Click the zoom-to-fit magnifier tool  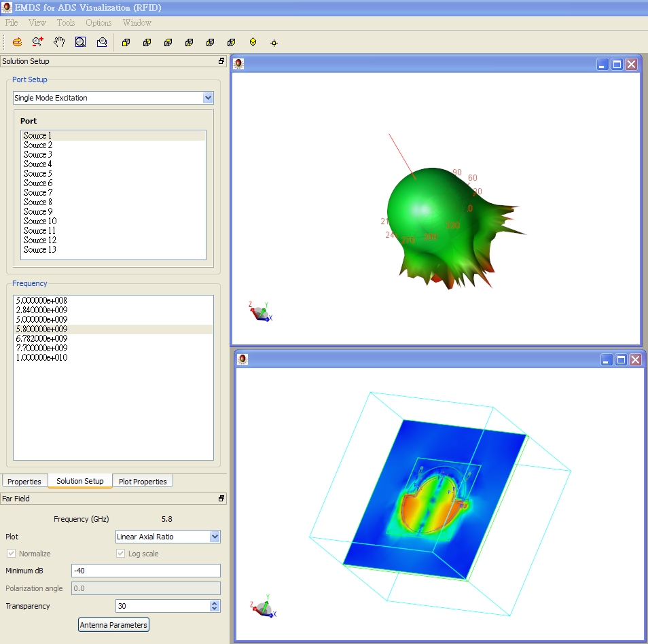(x=80, y=42)
